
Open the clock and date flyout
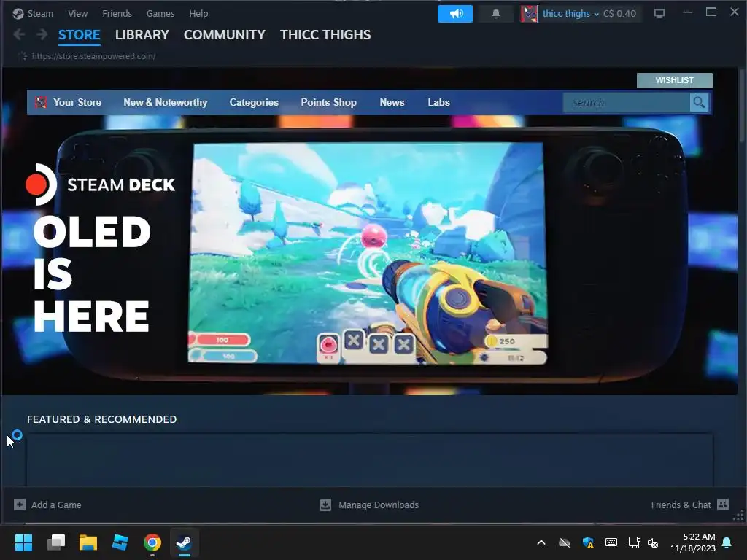693,542
